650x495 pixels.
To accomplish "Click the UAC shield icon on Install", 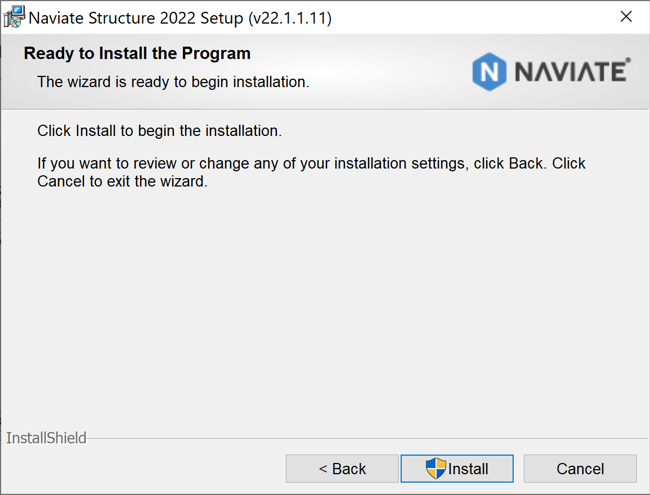I will [x=436, y=468].
